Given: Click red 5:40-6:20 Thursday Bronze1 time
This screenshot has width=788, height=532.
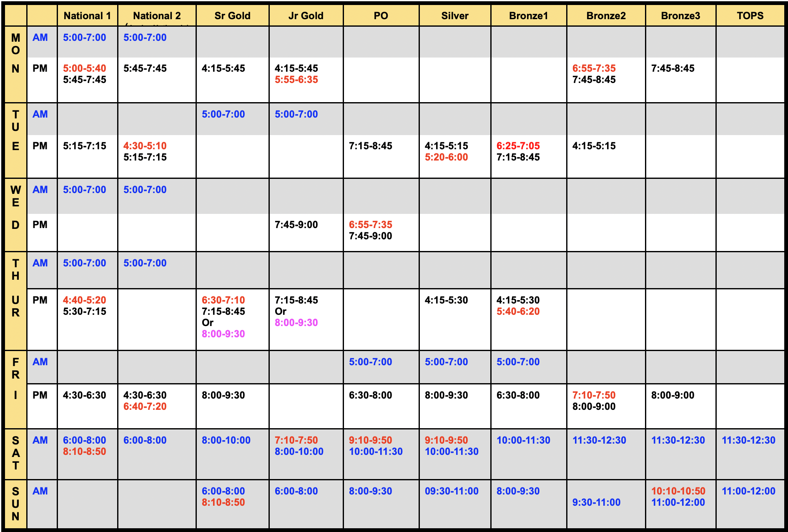Looking at the screenshot, I should click(x=518, y=311).
